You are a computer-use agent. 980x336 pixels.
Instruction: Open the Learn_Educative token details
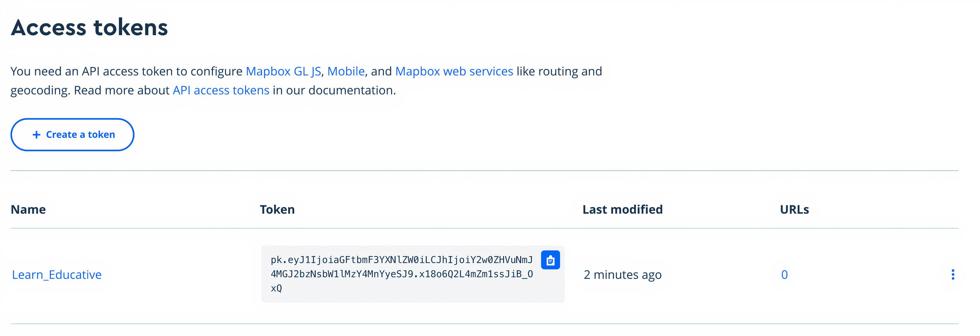(57, 274)
